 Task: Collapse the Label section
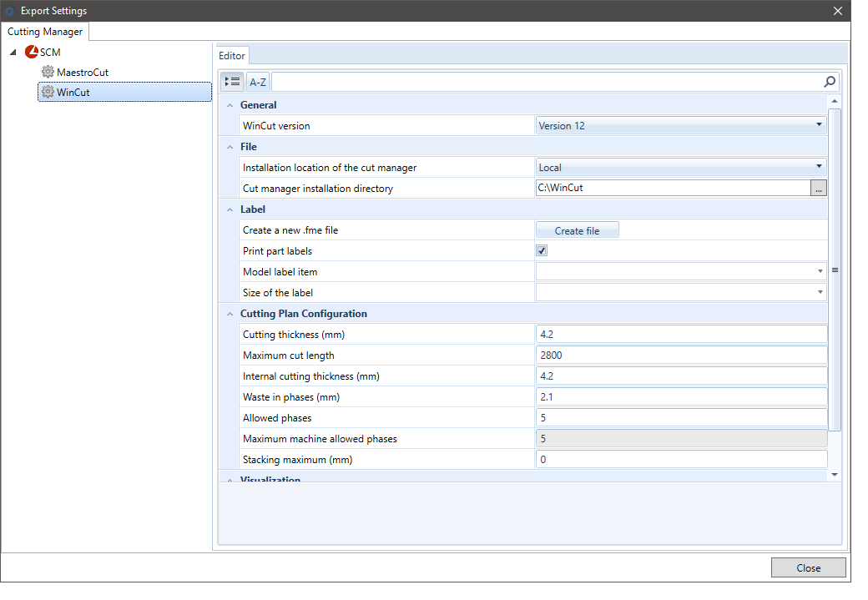coord(230,209)
